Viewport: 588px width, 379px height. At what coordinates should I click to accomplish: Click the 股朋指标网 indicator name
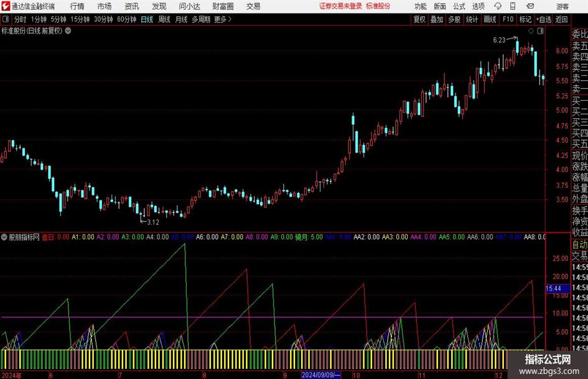click(24, 237)
